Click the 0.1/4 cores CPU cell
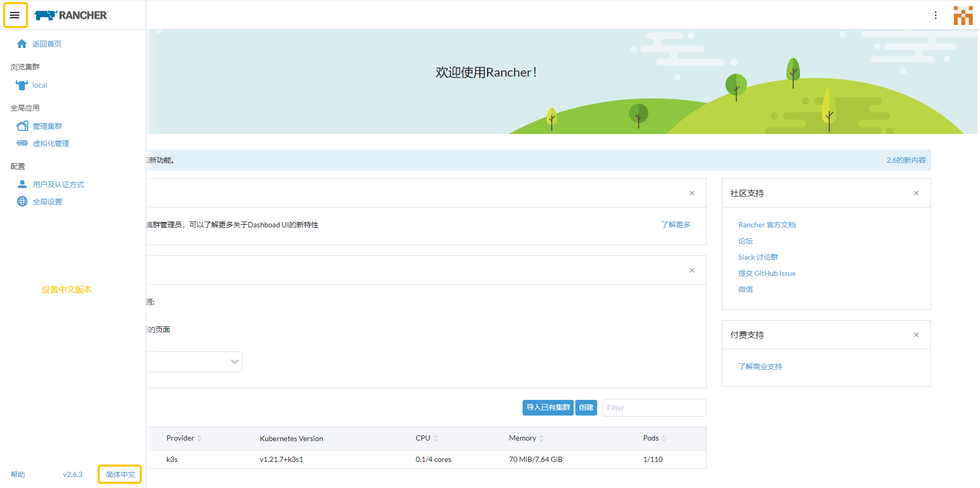Viewport: 980px width, 488px height. (433, 459)
